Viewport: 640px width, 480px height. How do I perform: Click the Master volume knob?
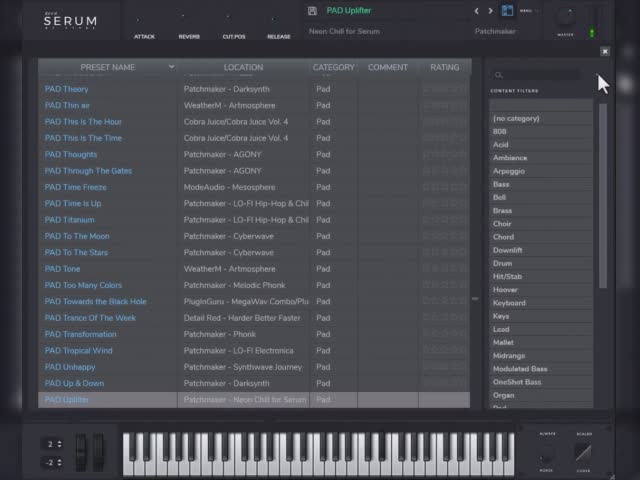tap(566, 17)
